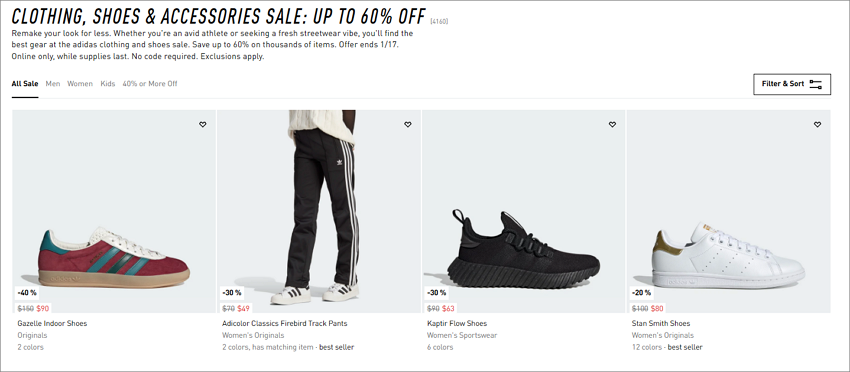Screen dimensions: 850x372
Task: Favorite the Firebird Track Pants heart icon
Action: (x=408, y=125)
